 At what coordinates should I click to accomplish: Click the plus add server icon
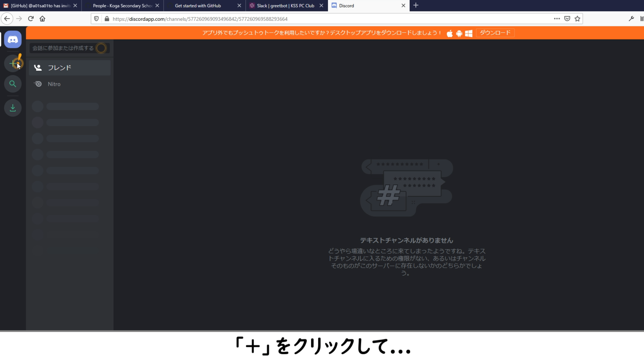coord(13,63)
